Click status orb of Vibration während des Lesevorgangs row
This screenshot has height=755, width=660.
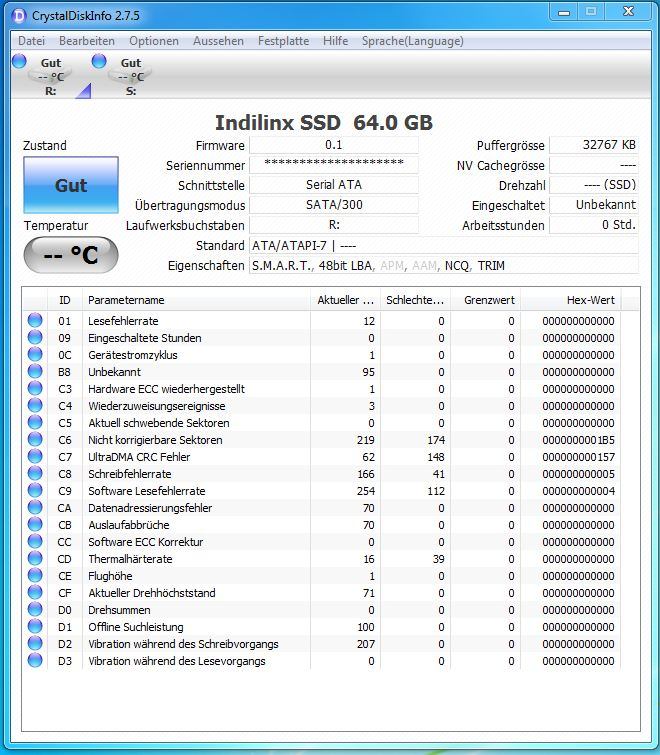point(35,660)
